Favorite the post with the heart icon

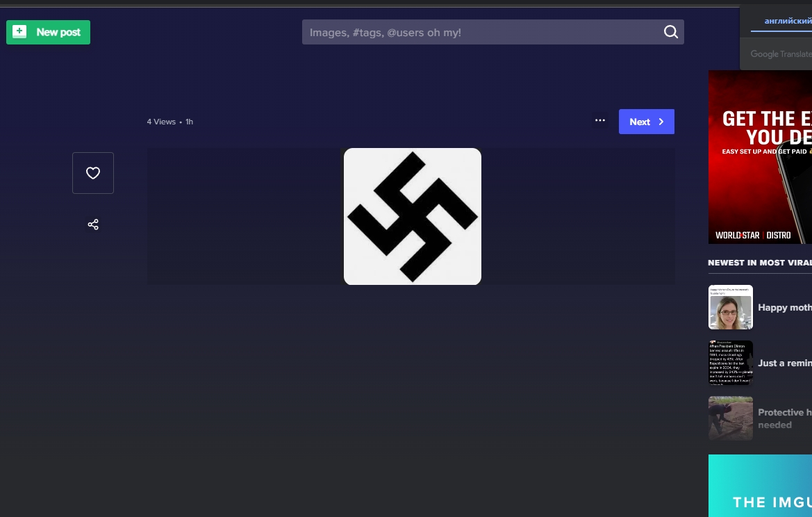pos(93,173)
